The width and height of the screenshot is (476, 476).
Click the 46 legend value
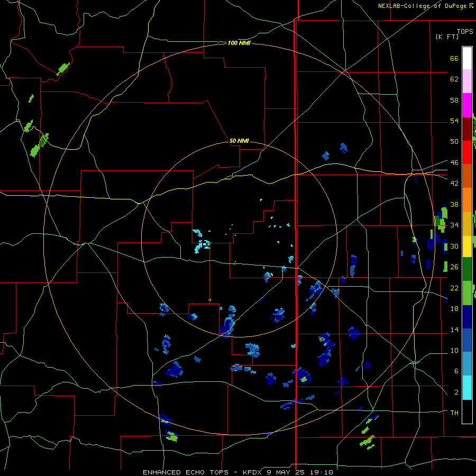pos(454,162)
